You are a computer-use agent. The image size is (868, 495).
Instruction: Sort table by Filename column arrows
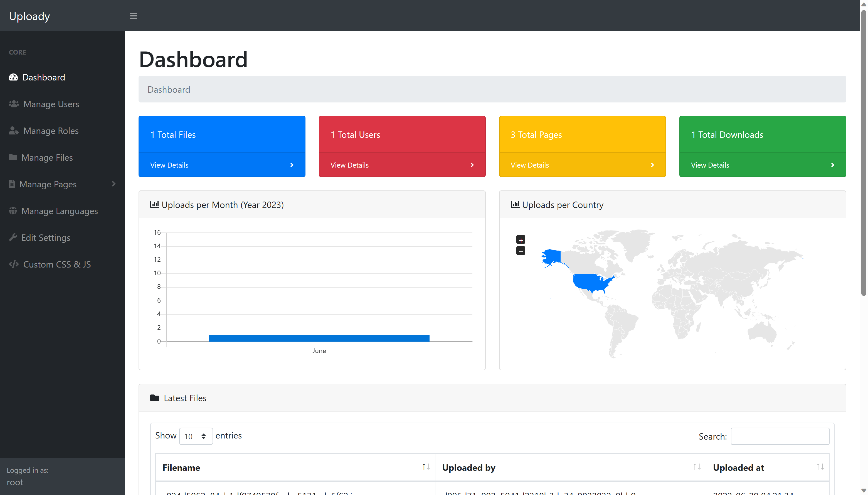pyautogui.click(x=426, y=467)
